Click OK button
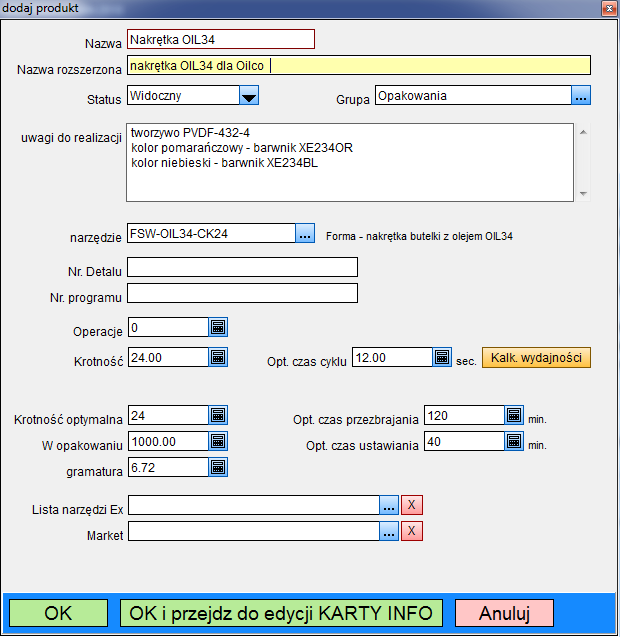The height and width of the screenshot is (637, 620). (x=59, y=613)
